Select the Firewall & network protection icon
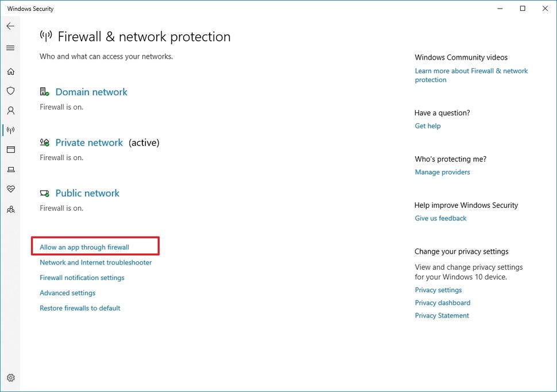557x392 pixels. click(10, 130)
